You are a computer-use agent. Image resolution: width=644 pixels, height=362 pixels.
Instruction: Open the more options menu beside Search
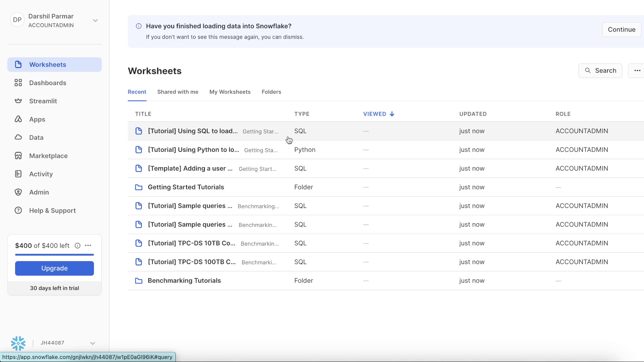[637, 71]
